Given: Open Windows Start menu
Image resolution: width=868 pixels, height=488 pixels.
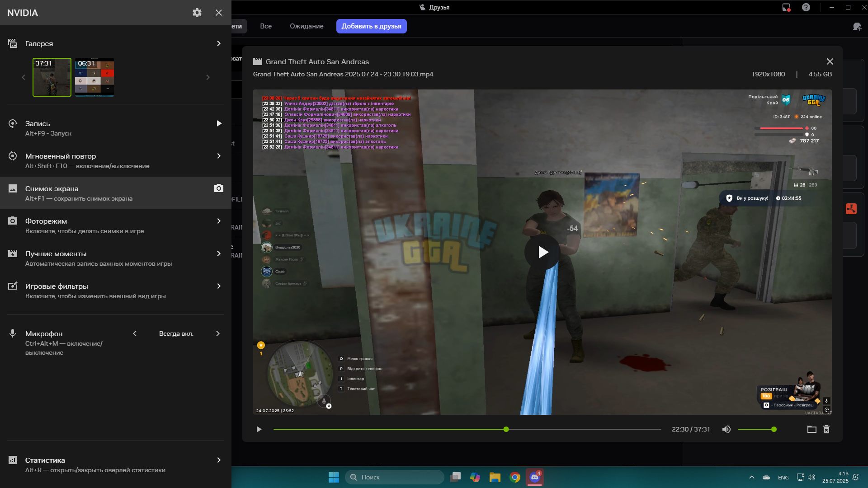Looking at the screenshot, I should tap(334, 477).
